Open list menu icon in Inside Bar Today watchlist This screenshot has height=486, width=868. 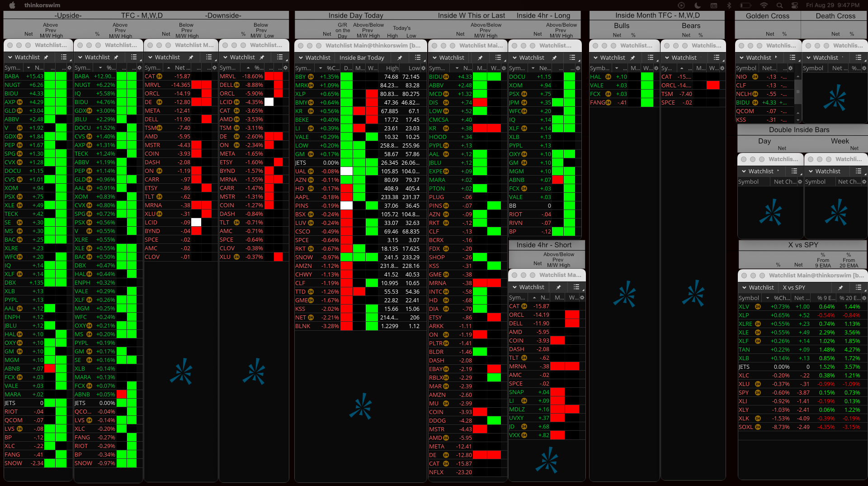418,58
